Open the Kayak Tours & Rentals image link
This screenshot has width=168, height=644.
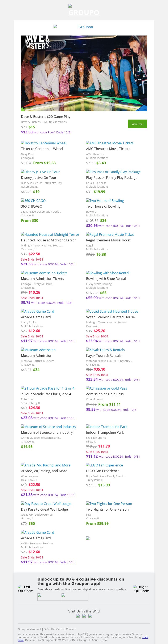click(x=105, y=350)
